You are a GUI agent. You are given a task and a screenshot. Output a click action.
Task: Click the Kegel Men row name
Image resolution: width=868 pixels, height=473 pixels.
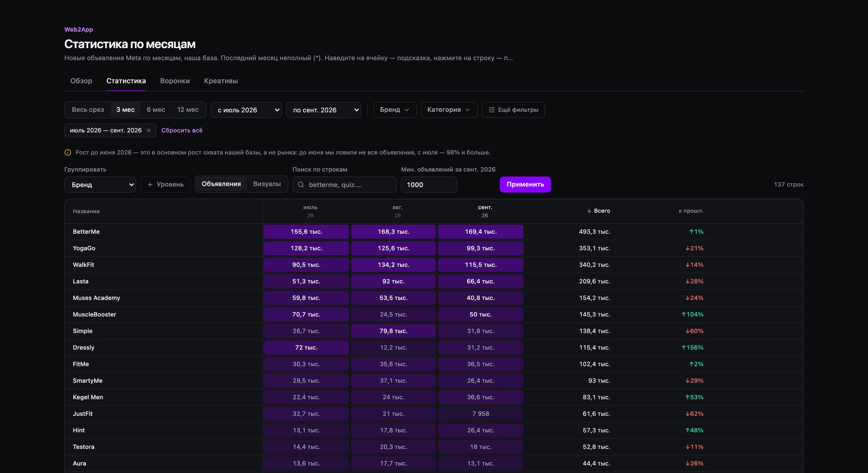coord(88,398)
